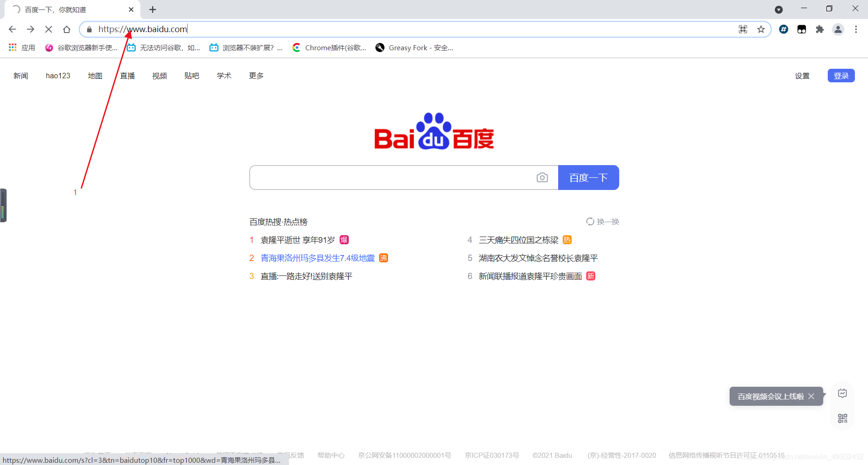Open hot search 三天痛失四位国之栋梁
The height and width of the screenshot is (465, 868).
pos(518,240)
